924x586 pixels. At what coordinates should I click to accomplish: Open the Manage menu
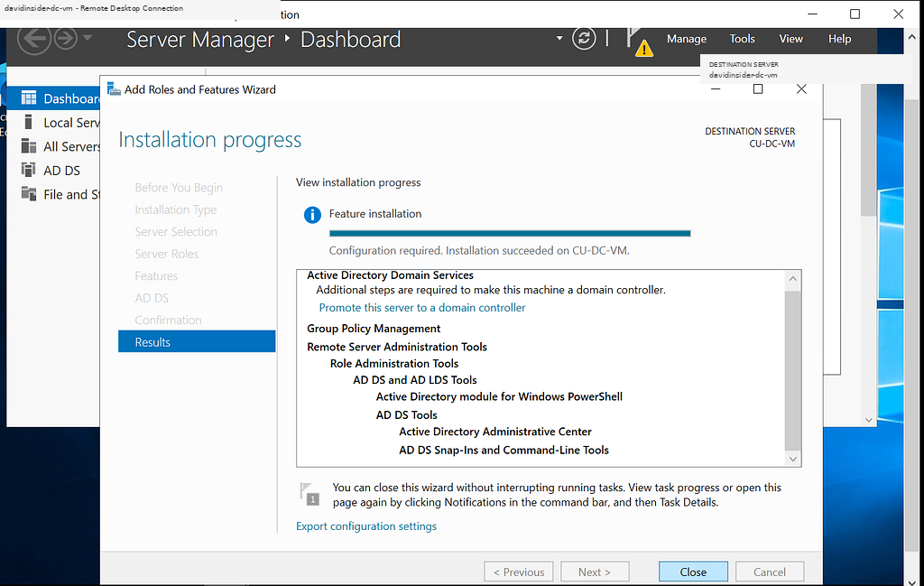(x=687, y=39)
